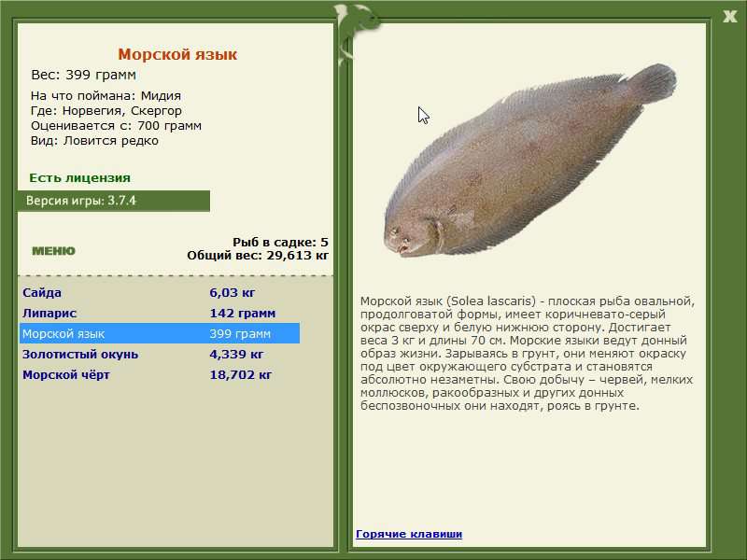The image size is (747, 560).
Task: Click the Общий вес: 29,613 кг total
Action: [x=258, y=255]
